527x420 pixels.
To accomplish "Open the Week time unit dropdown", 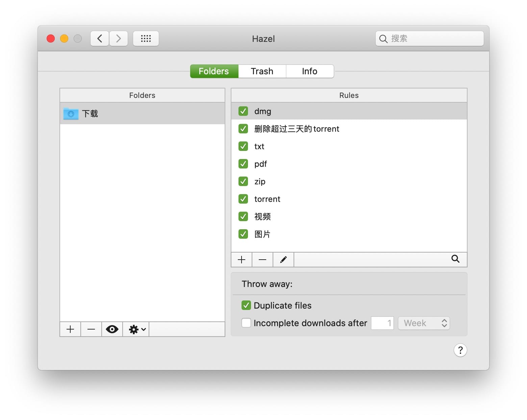I will [x=424, y=323].
